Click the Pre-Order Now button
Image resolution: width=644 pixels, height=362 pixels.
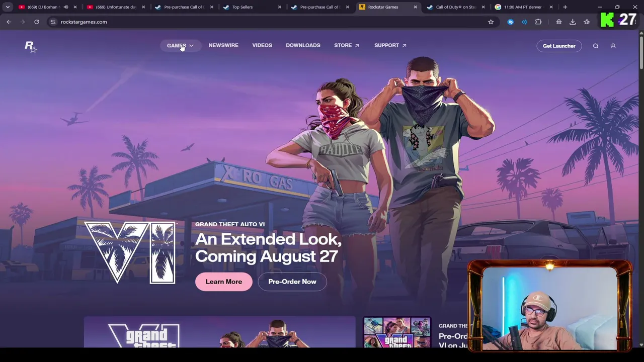tap(292, 282)
